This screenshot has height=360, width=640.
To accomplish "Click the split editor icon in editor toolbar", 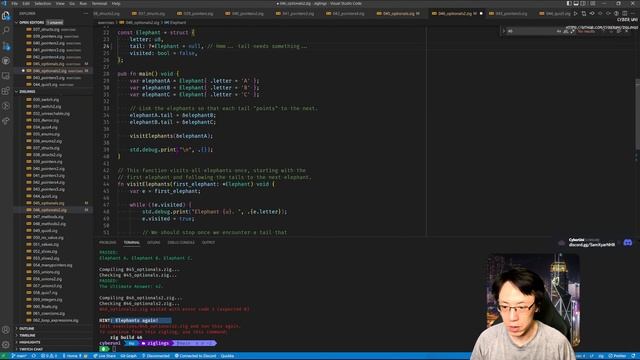I will [x=624, y=13].
